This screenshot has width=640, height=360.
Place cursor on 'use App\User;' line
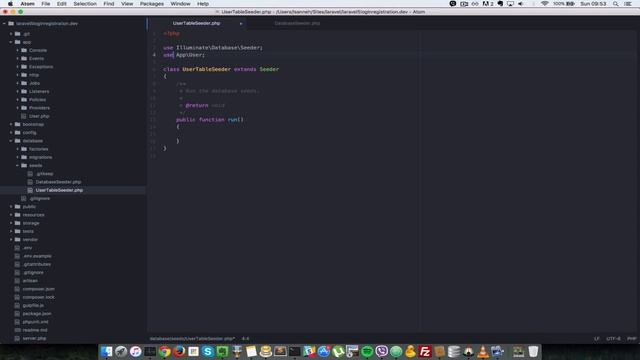pos(184,55)
